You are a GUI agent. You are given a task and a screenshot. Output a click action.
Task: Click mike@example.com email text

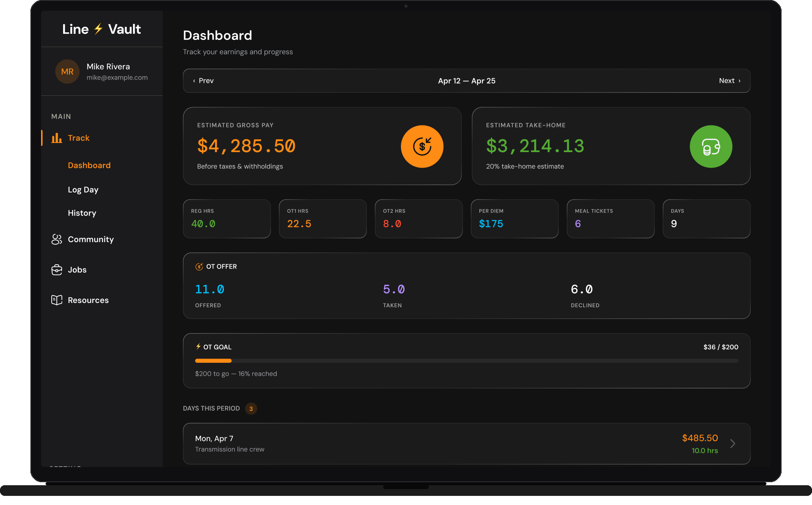pyautogui.click(x=117, y=78)
